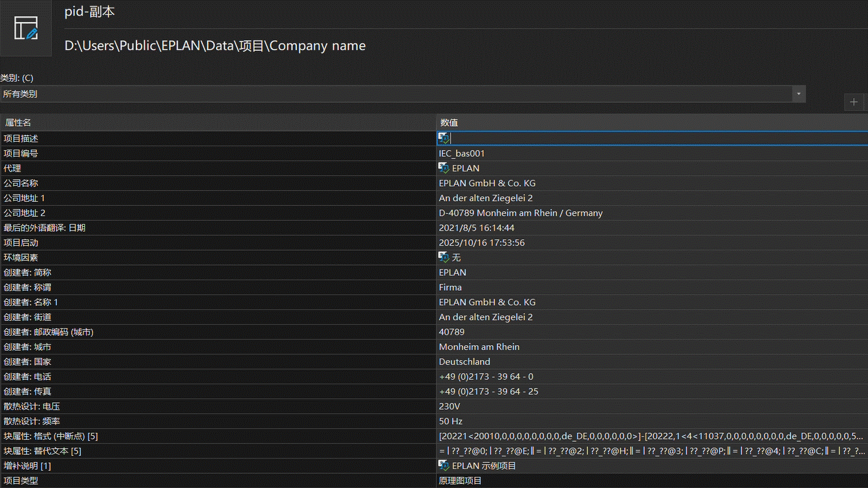
Task: Click the translation icon in the 项目描述 value
Action: point(444,138)
